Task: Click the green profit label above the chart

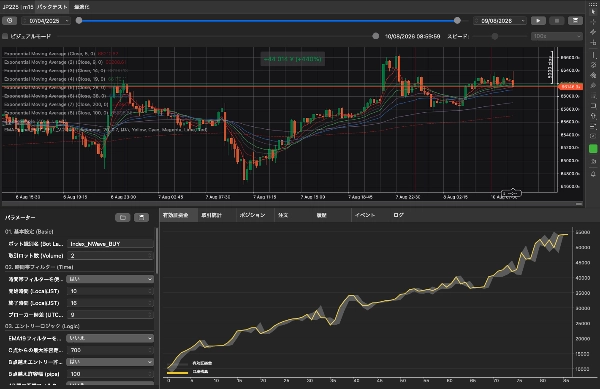Action: 293,59
